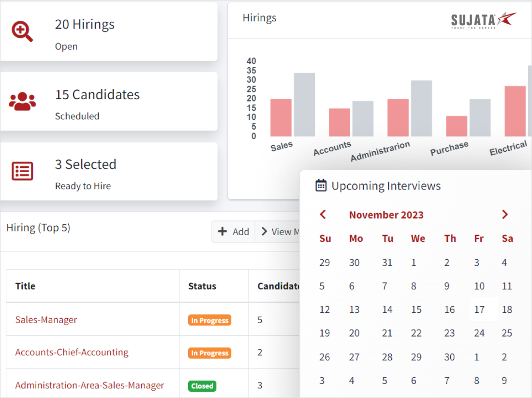This screenshot has width=532, height=398.
Task: Open the View More button
Action: click(279, 232)
